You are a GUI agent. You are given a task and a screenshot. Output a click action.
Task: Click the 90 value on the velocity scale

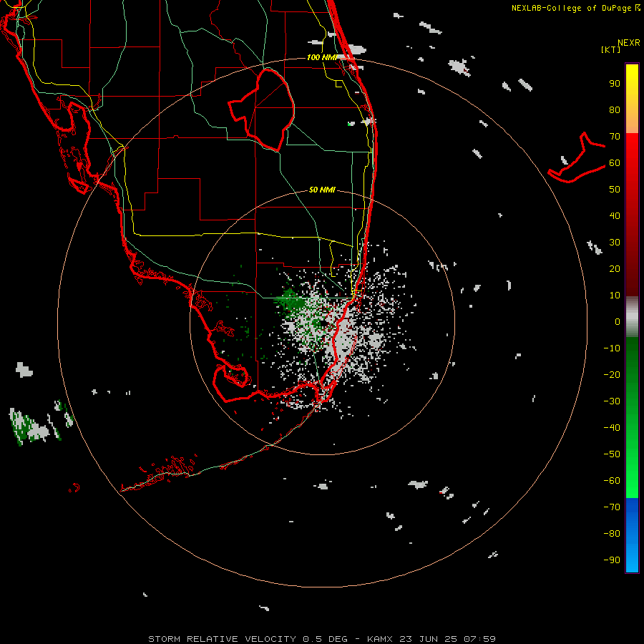pyautogui.click(x=615, y=84)
